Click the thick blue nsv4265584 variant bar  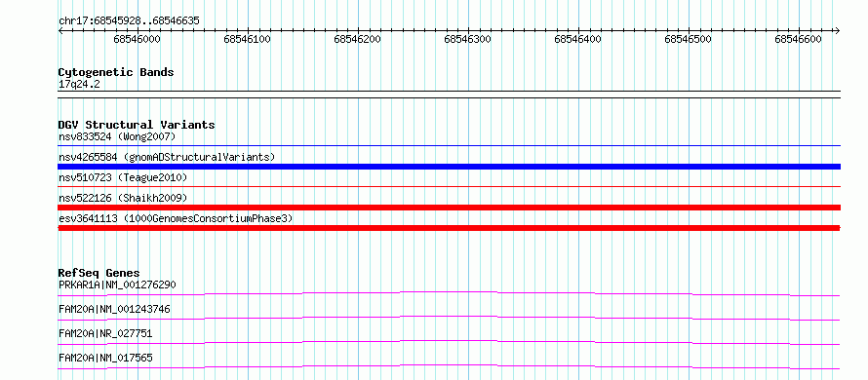[x=449, y=167]
